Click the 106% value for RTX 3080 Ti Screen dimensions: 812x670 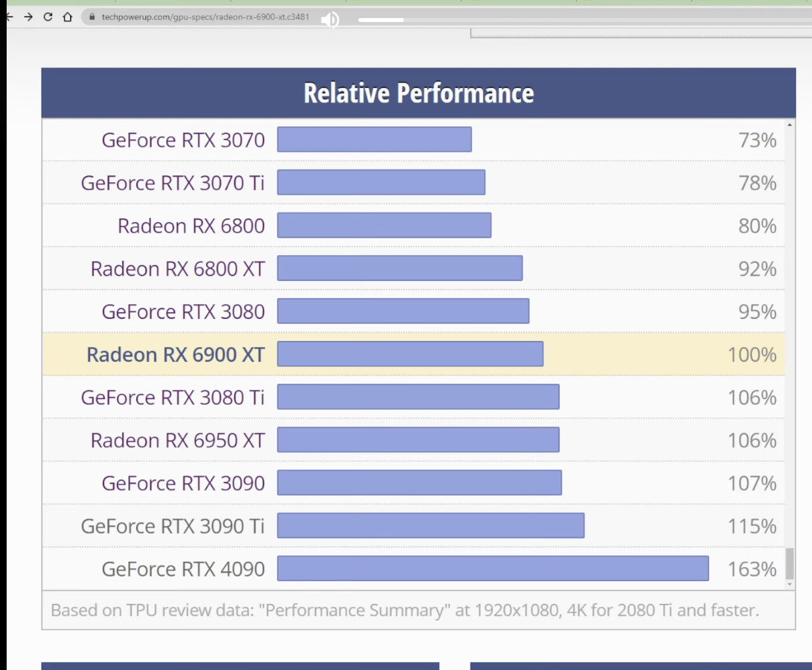[x=752, y=397]
